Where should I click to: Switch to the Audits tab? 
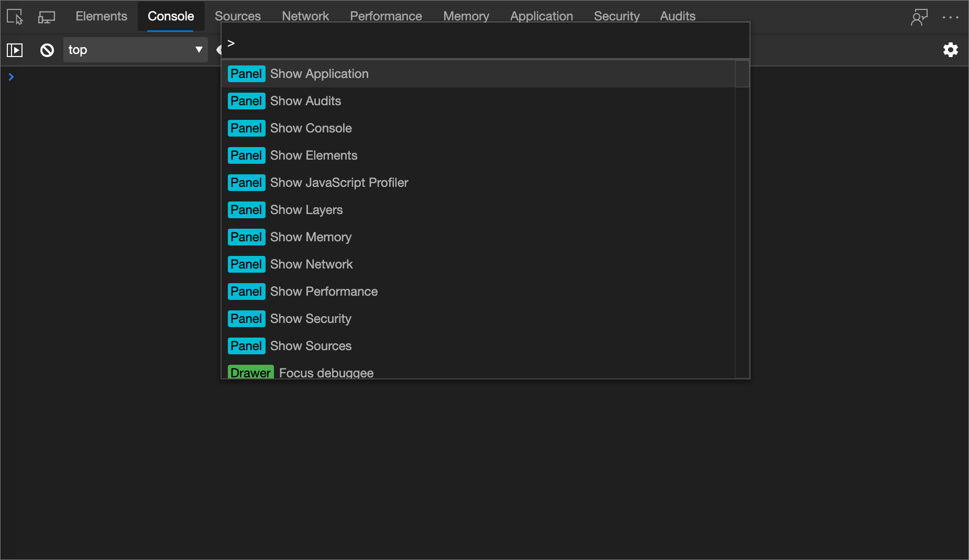pyautogui.click(x=677, y=16)
